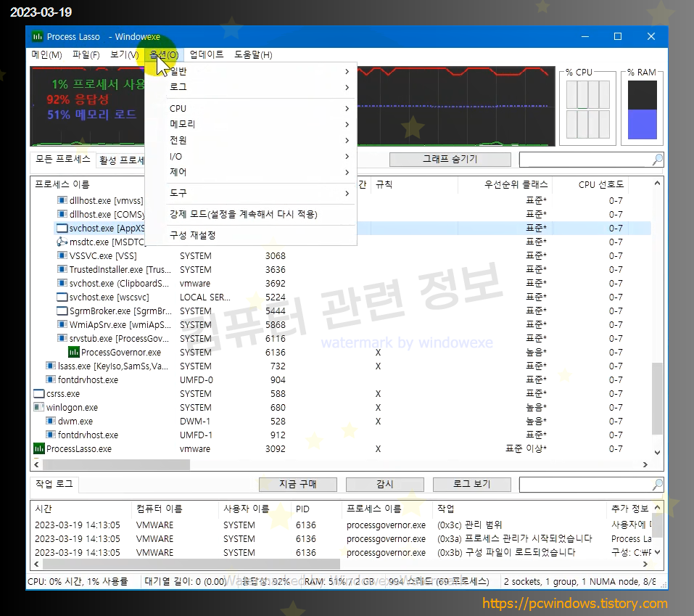Image resolution: width=694 pixels, height=616 pixels.
Task: Click process list vertical scrollbar thumb
Action: point(657,398)
